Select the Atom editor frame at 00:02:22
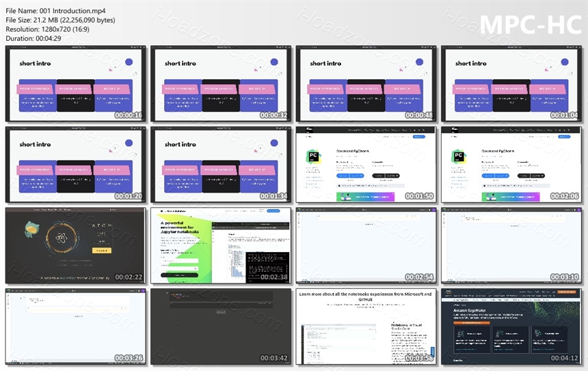This screenshot has width=588, height=371. [x=75, y=245]
